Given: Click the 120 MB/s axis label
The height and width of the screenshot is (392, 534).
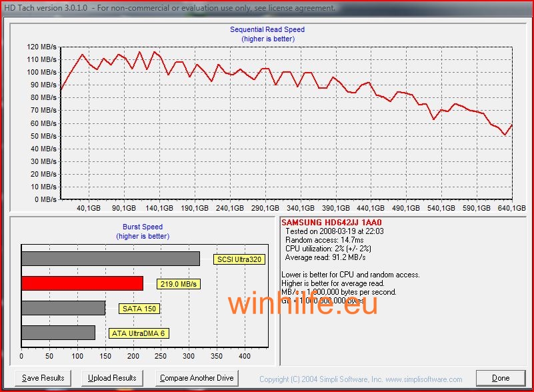Looking at the screenshot, I should pos(41,47).
